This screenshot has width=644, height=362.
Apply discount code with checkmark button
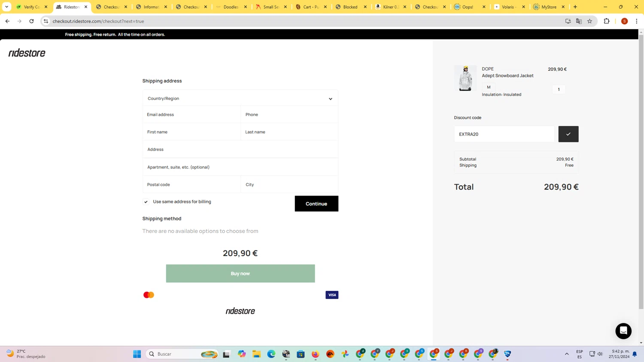(568, 134)
